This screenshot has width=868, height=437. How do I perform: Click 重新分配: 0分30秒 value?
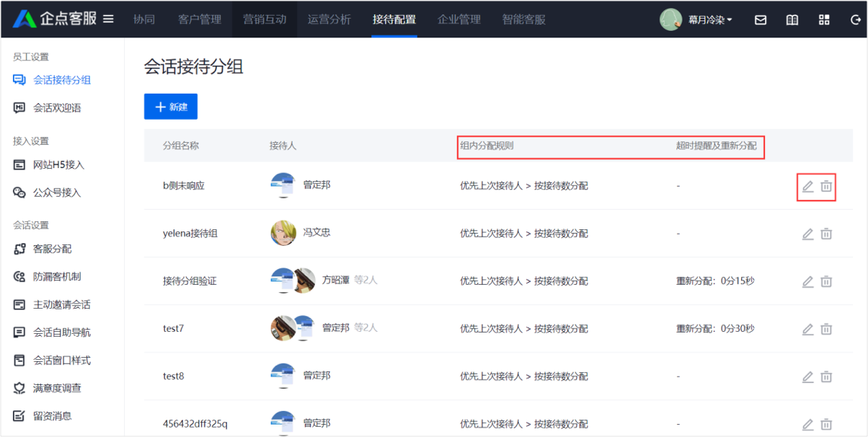(x=715, y=328)
